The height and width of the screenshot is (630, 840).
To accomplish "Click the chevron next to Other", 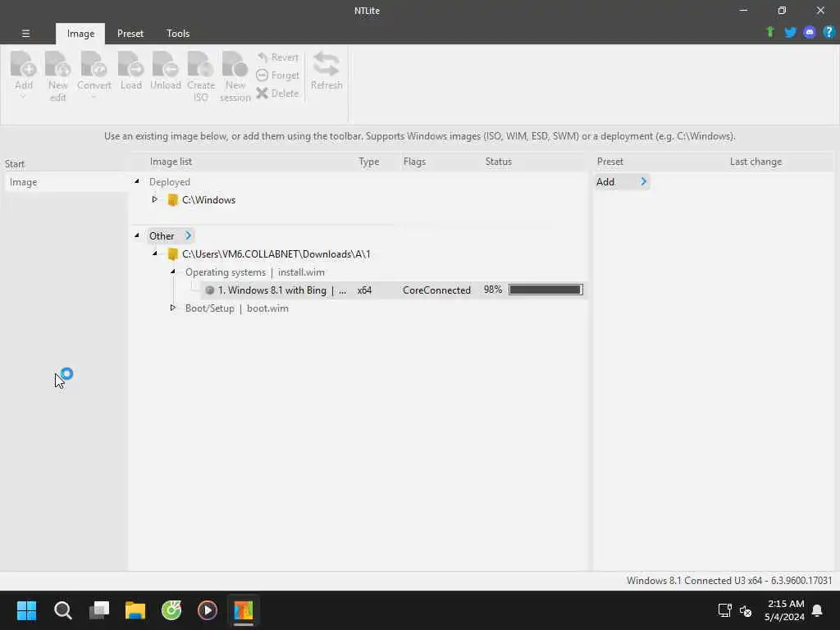I will point(188,235).
